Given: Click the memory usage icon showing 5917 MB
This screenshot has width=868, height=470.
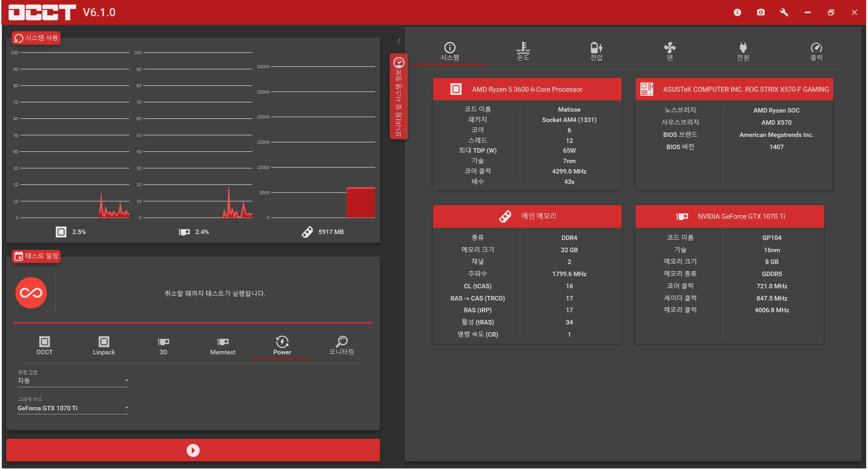Looking at the screenshot, I should (307, 232).
